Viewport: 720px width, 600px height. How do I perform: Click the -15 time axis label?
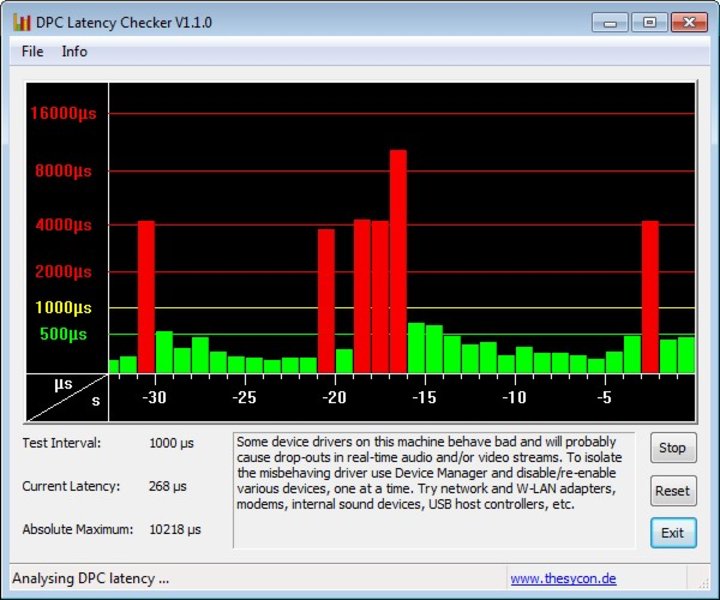click(x=424, y=397)
